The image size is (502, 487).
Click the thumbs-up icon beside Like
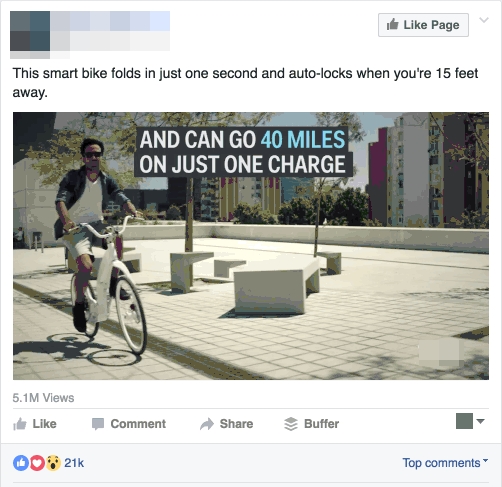tap(20, 424)
